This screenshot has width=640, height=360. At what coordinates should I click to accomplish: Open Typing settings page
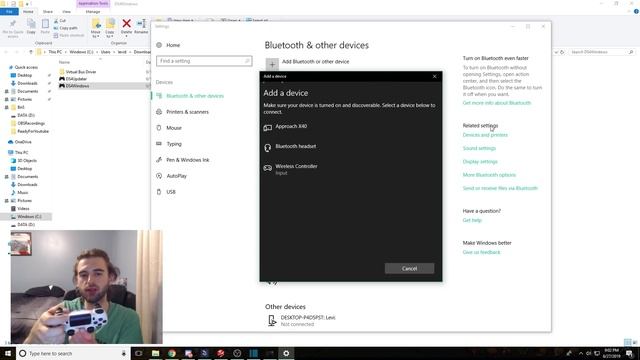169,144
